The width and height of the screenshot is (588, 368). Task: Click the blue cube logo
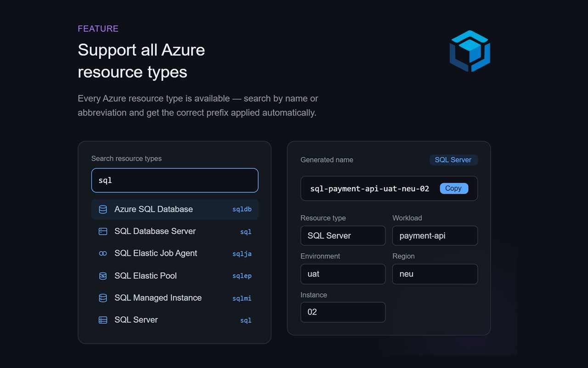[x=469, y=51]
